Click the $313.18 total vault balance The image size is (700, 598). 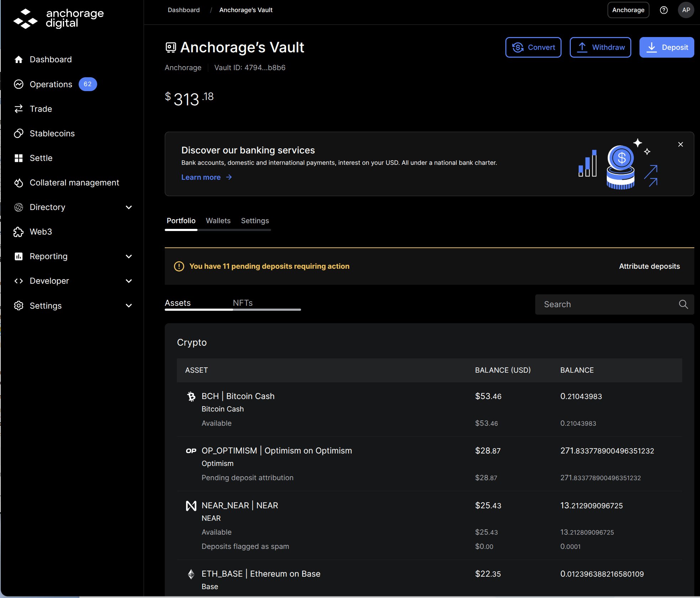click(189, 99)
